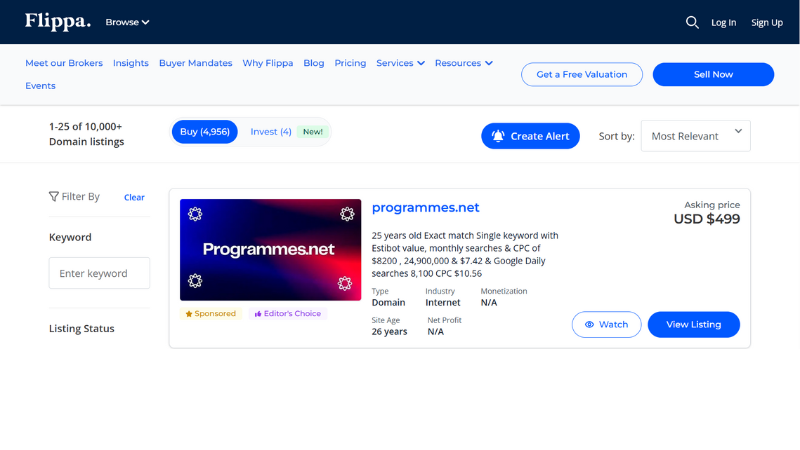Focus the Enter keyword field
Screen dimensions: 800x450
coord(99,273)
